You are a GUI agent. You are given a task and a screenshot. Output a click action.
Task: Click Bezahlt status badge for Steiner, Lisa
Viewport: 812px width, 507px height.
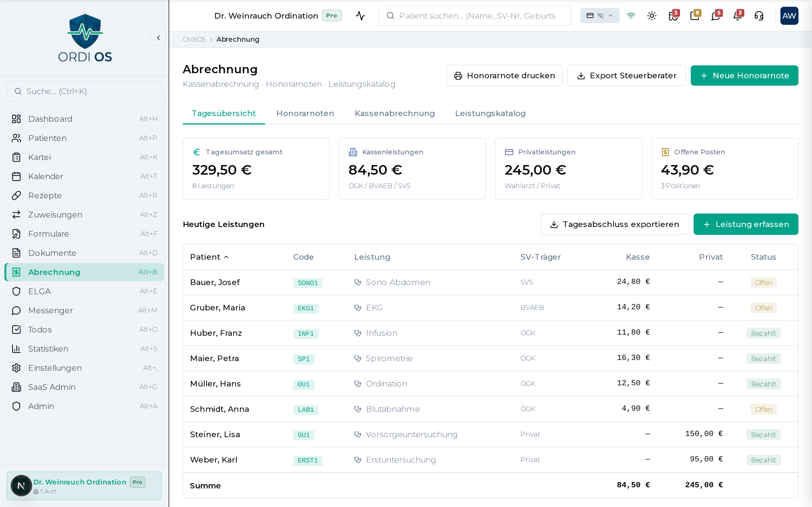[x=763, y=435]
